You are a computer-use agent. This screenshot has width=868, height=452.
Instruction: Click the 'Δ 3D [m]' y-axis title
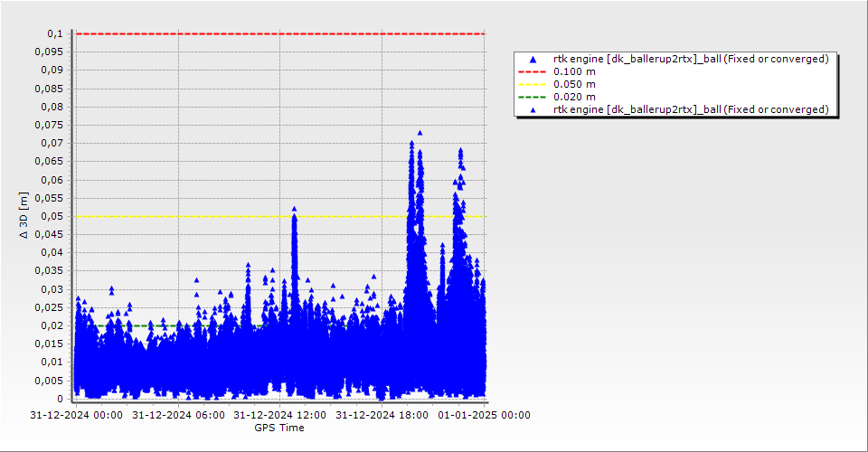[24, 215]
